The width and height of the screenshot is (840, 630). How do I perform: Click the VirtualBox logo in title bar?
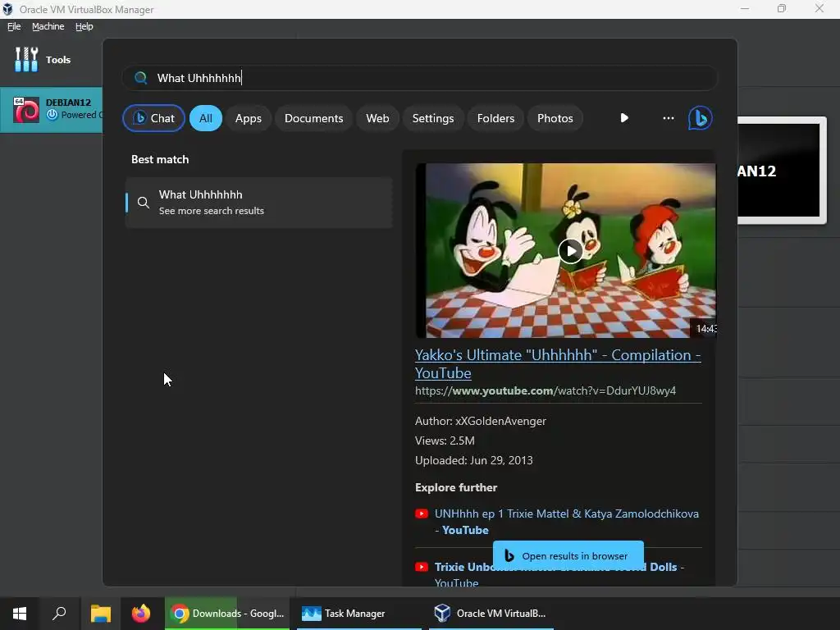click(x=7, y=9)
